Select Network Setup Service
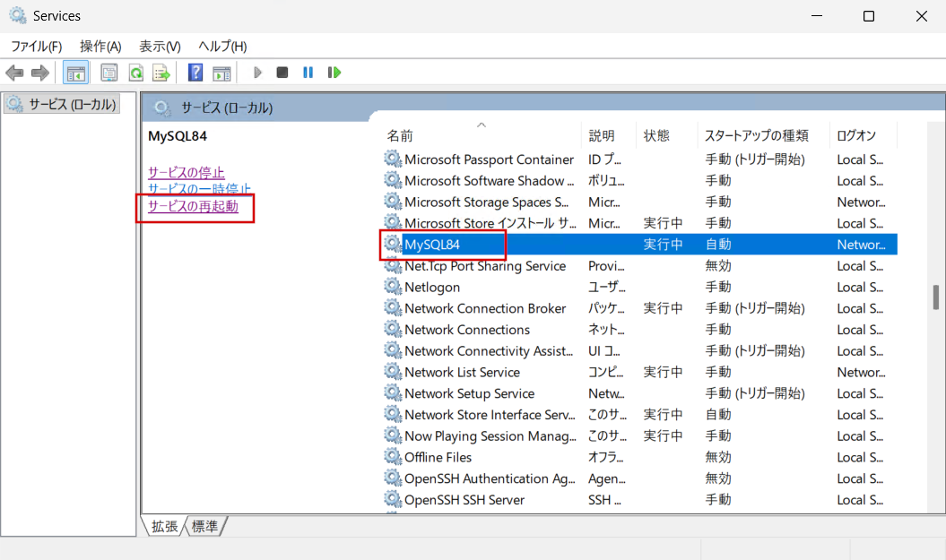 point(469,393)
